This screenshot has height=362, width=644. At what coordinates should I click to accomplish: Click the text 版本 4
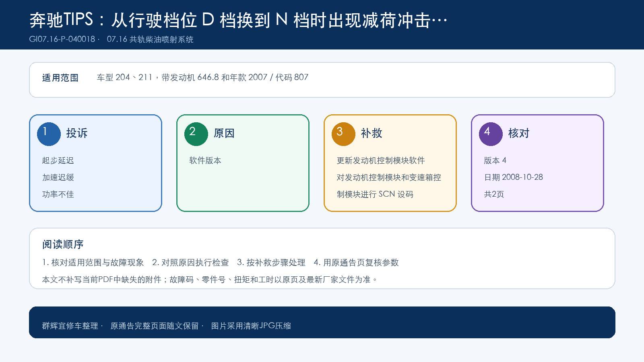point(495,160)
